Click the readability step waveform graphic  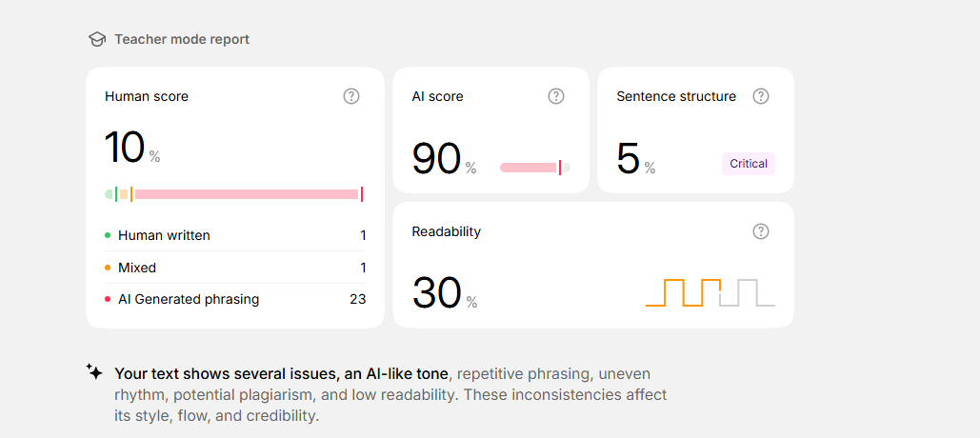tap(710, 292)
